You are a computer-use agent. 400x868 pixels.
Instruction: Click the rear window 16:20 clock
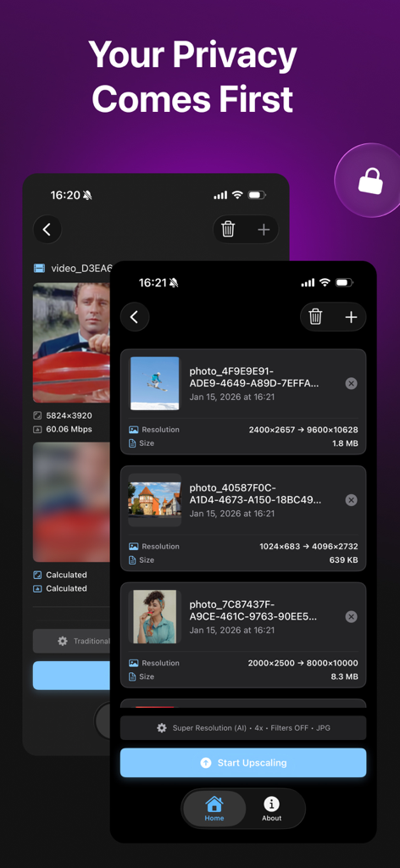tap(65, 196)
